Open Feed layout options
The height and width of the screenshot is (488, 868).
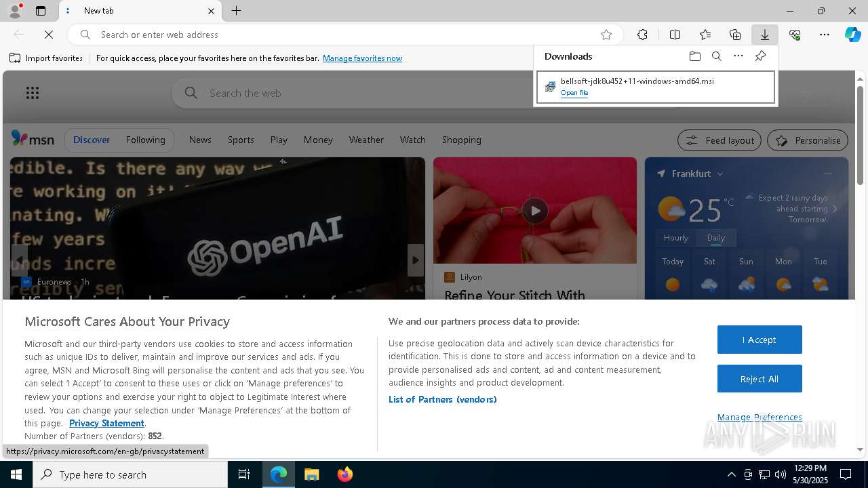[x=719, y=140]
